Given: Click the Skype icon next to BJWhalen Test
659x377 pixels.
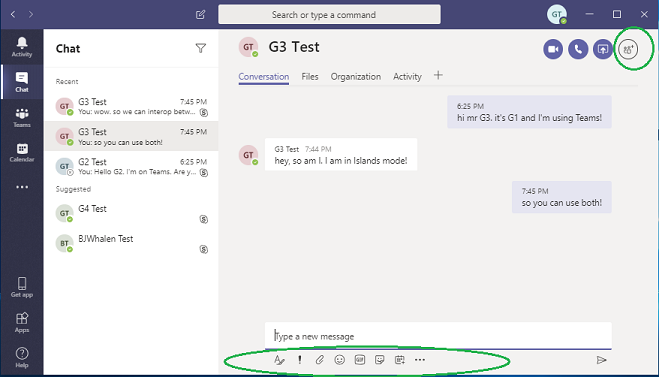Looking at the screenshot, I should pyautogui.click(x=204, y=250).
